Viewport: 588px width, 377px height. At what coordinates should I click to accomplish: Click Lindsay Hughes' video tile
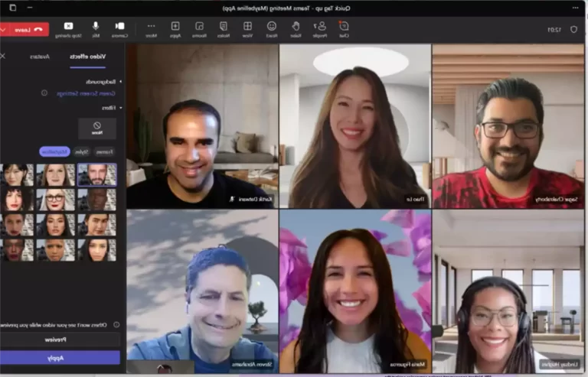(508, 291)
